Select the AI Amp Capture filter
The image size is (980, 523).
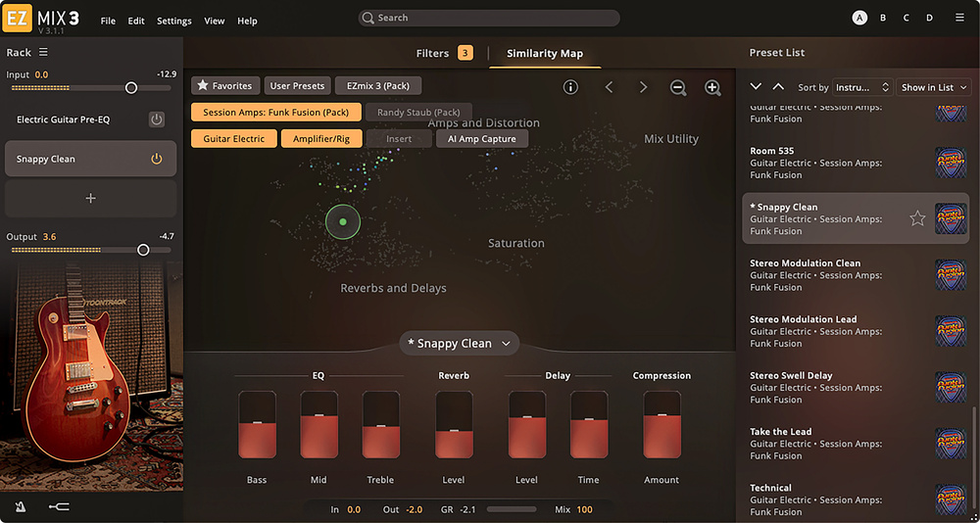coord(481,139)
